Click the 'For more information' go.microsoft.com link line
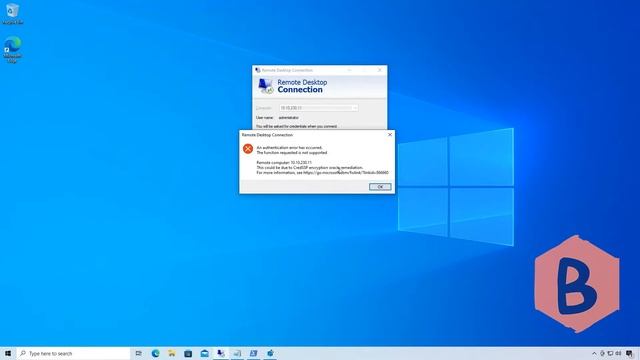Viewport: 640px width, 360px height. click(x=322, y=173)
